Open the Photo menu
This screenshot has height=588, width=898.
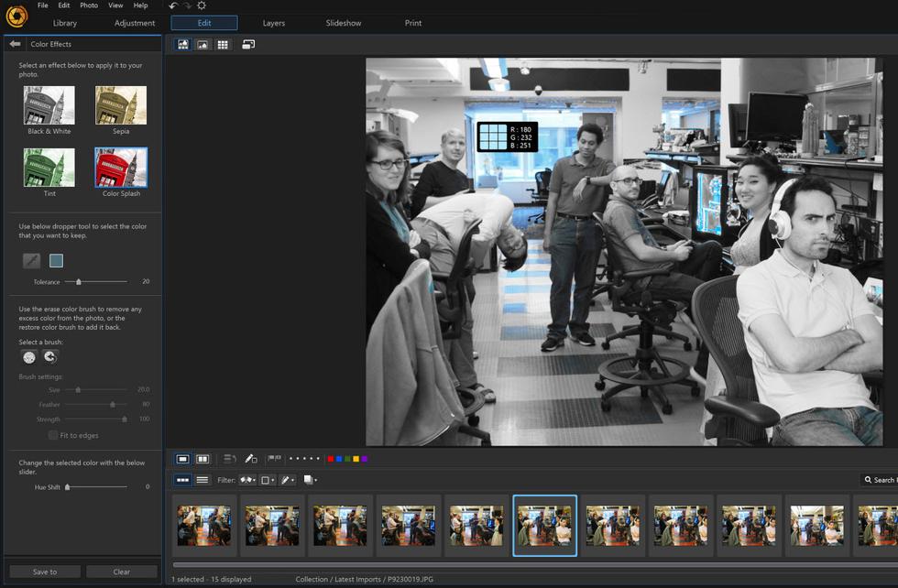click(x=89, y=5)
